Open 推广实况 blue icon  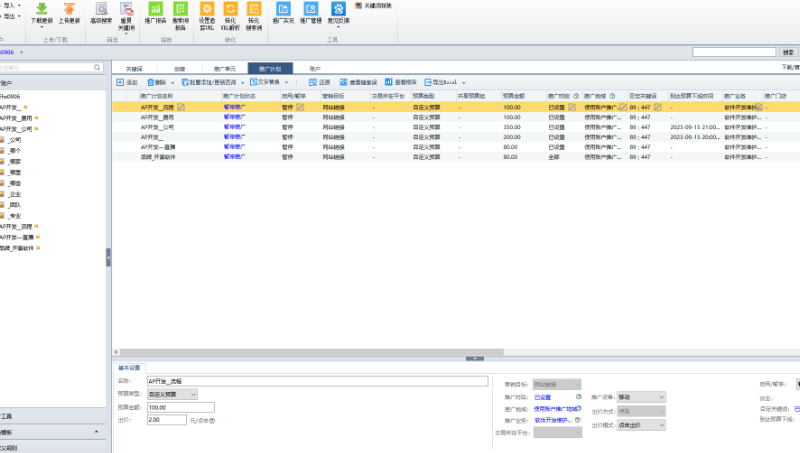click(283, 9)
